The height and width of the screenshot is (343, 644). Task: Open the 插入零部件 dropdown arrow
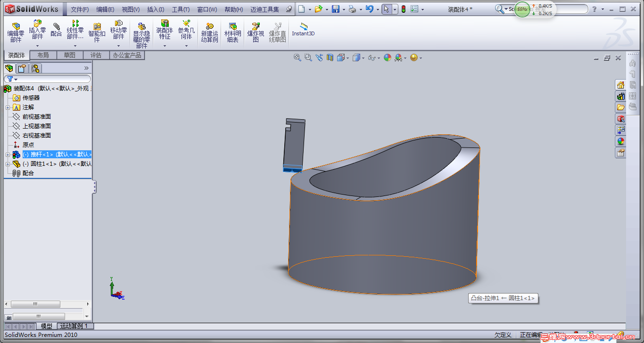37,46
